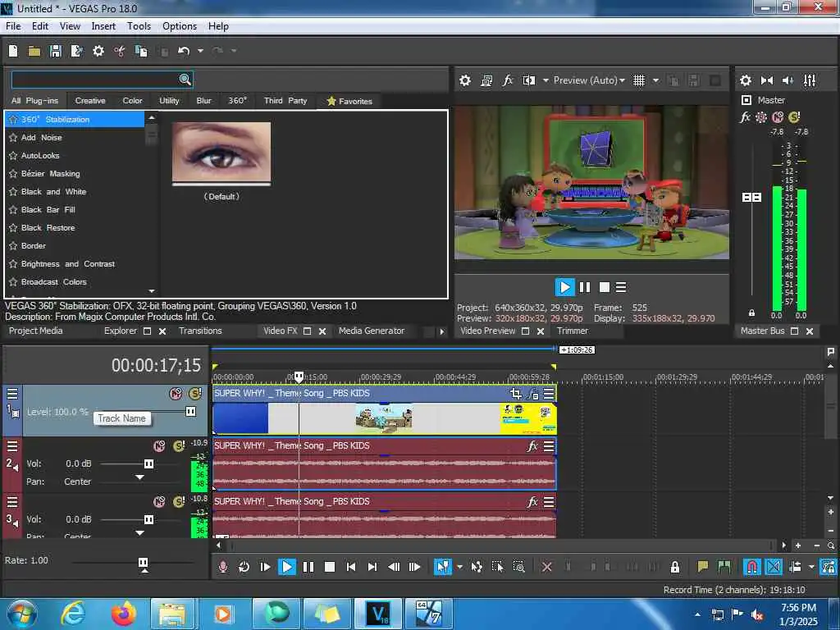Go to start of project
840x630 pixels.
pyautogui.click(x=351, y=567)
